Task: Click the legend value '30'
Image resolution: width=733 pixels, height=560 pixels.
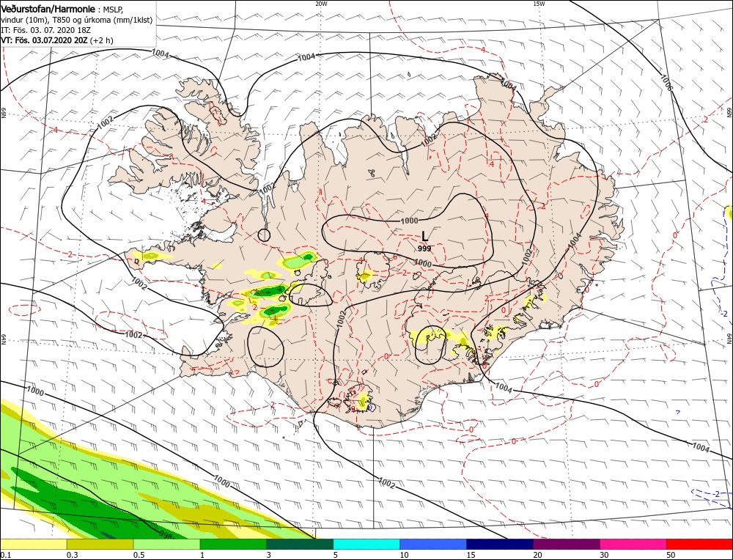Action: tap(604, 555)
